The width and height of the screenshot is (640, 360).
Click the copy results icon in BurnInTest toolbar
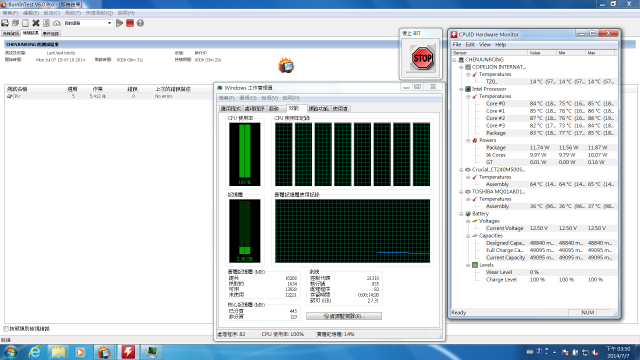click(x=16, y=23)
